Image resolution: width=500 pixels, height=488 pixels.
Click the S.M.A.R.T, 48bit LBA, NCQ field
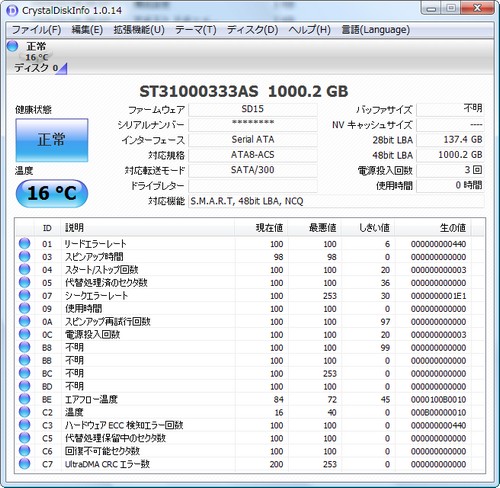[x=336, y=201]
